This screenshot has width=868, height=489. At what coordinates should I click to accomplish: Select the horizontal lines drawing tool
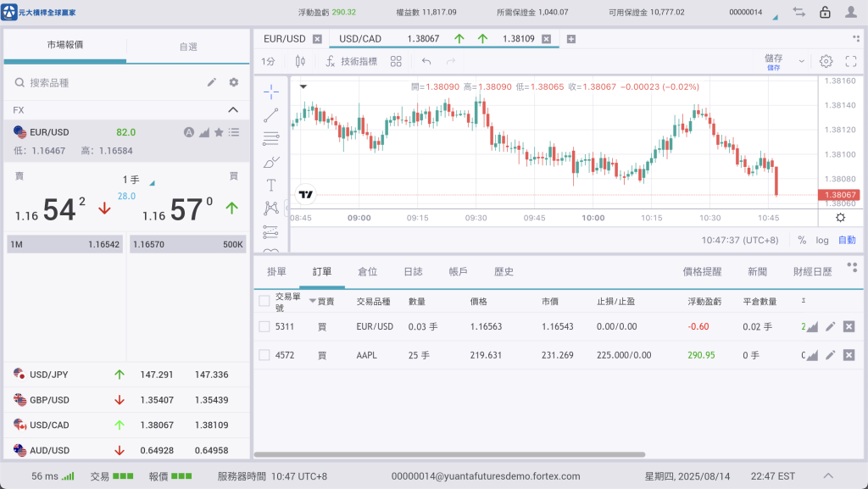point(270,138)
